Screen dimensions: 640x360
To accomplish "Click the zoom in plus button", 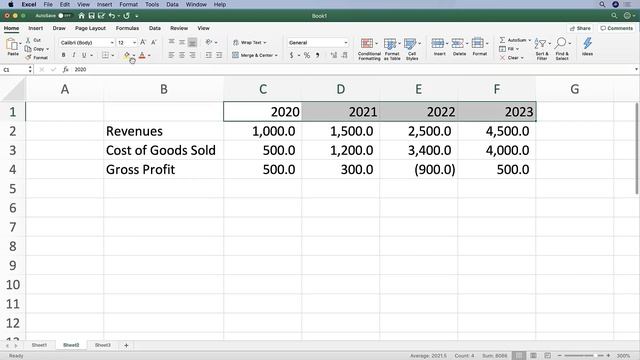I will [608, 356].
